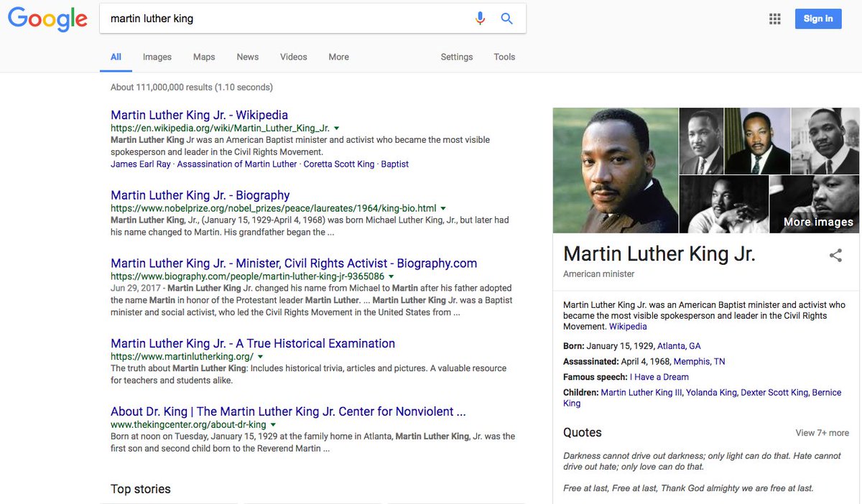Click the voice search microphone icon

481,19
